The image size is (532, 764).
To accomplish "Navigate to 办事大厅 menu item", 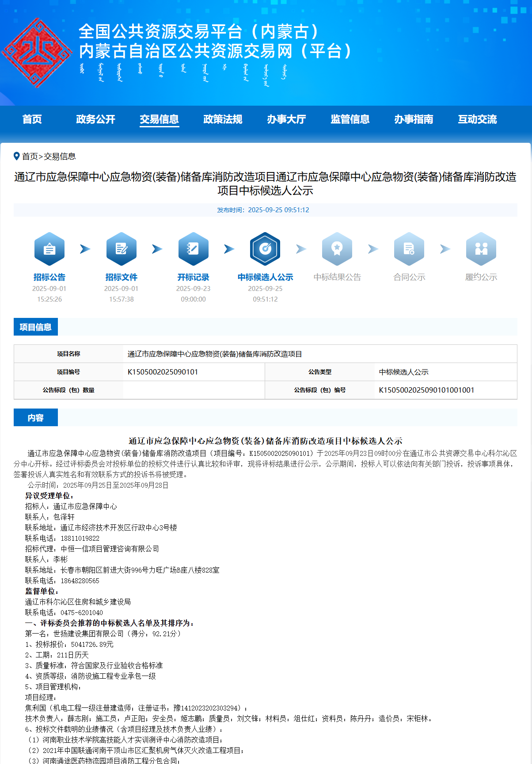I will coord(286,119).
